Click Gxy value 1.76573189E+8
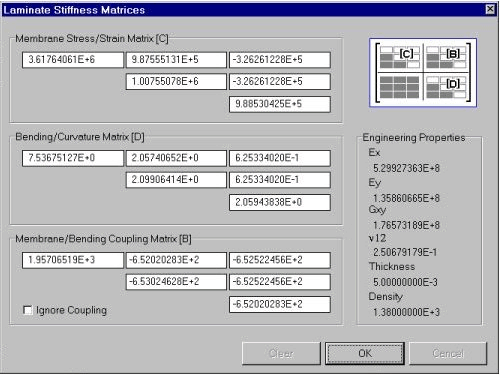Viewport: 500px width, 375px height. pos(406,225)
